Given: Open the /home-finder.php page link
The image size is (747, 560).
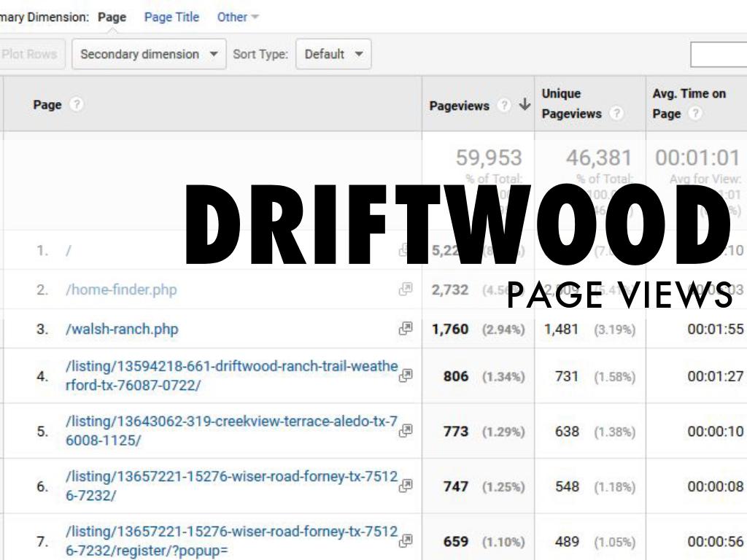Looking at the screenshot, I should [x=121, y=289].
